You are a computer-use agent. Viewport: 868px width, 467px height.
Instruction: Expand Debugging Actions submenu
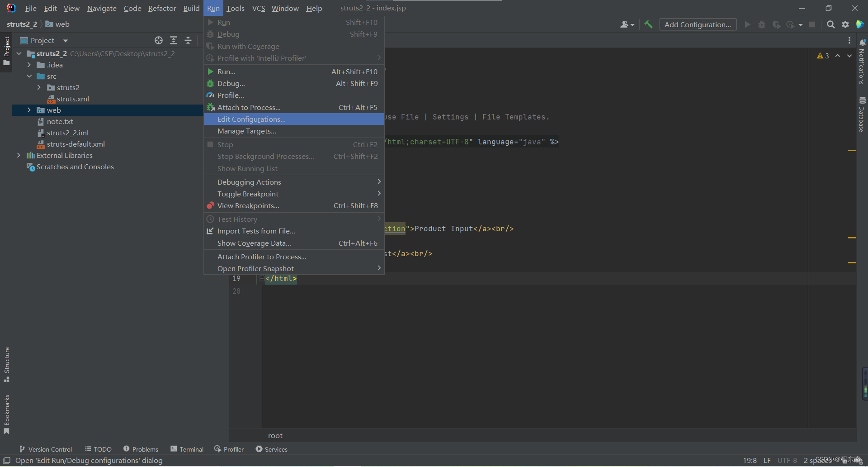click(x=294, y=182)
